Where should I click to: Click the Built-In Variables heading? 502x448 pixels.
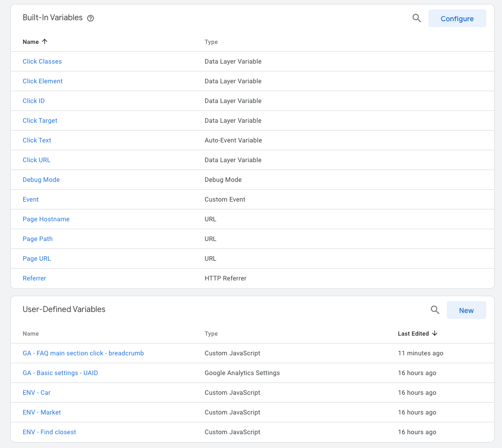coord(52,18)
